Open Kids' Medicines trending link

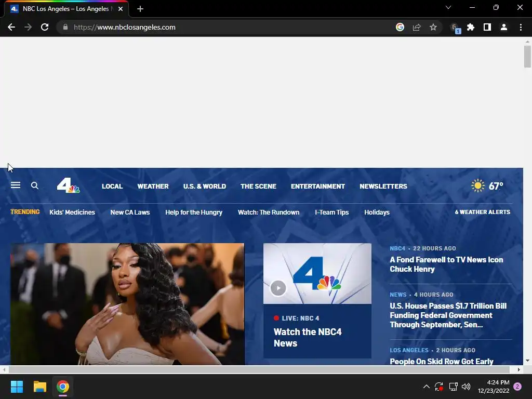[72, 212]
